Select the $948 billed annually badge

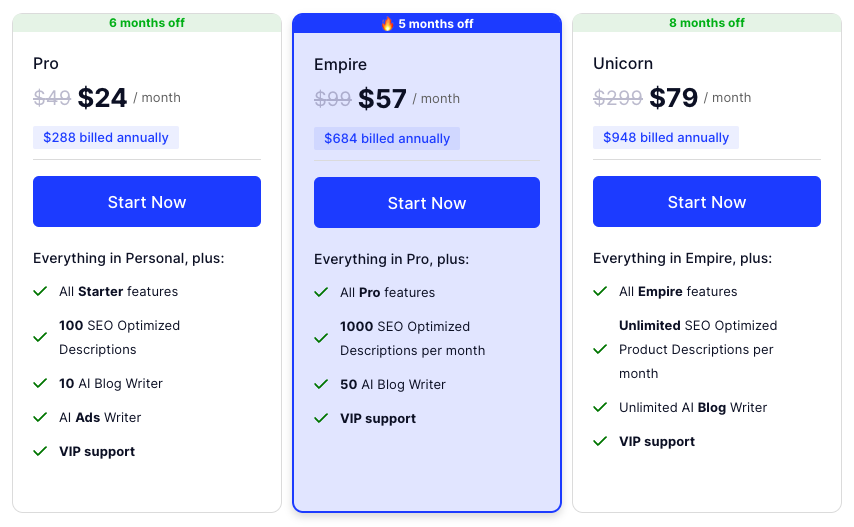pyautogui.click(x=666, y=138)
